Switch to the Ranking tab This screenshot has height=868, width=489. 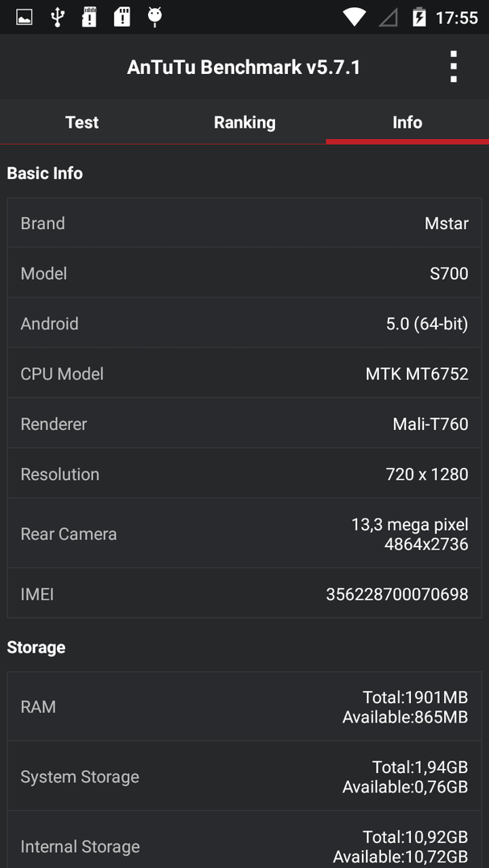(x=244, y=122)
